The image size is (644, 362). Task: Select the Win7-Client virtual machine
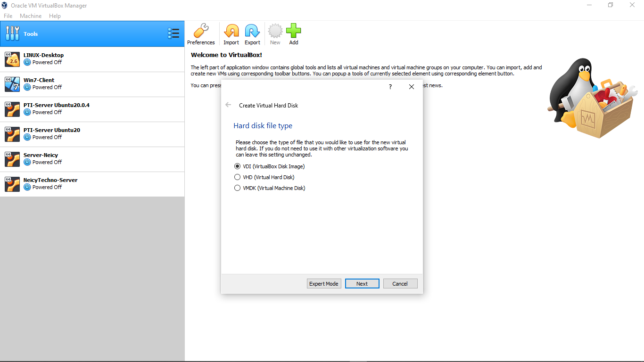pyautogui.click(x=92, y=84)
